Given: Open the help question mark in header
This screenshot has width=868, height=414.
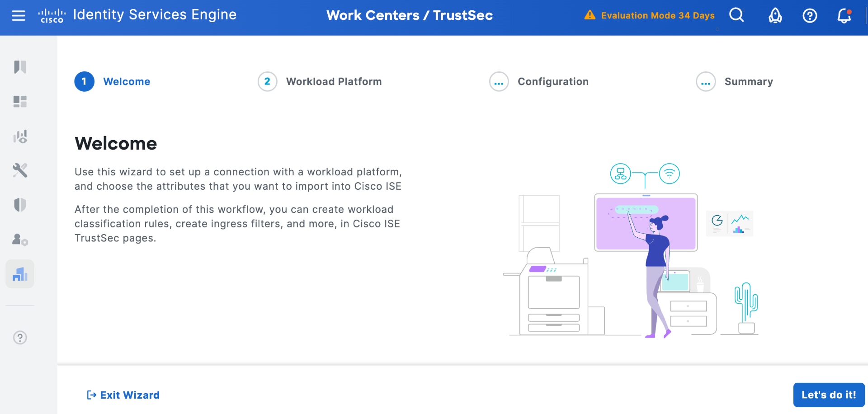Looking at the screenshot, I should (x=809, y=16).
